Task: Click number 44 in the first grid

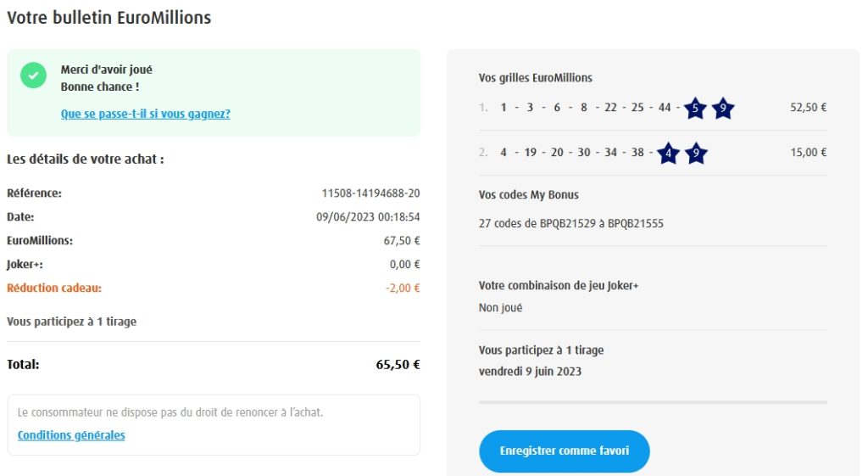Action: click(x=665, y=108)
